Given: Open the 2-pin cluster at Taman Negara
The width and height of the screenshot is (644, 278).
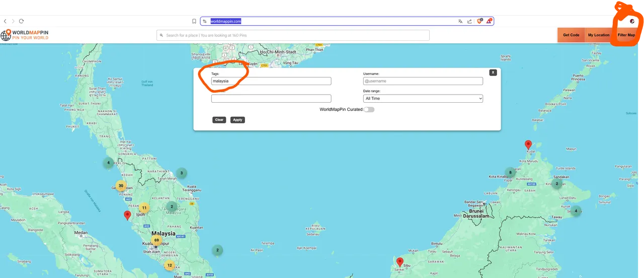Looking at the screenshot, I should pos(172,206).
